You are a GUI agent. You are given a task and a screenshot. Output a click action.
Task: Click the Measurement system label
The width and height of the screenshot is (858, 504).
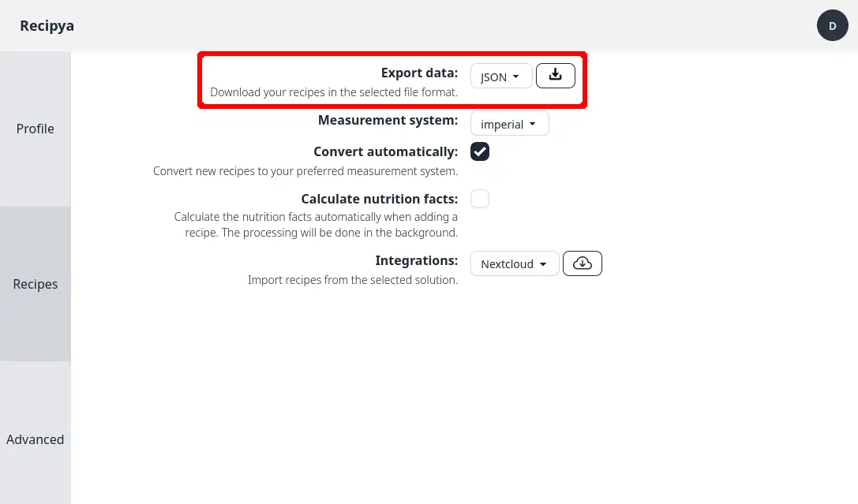coord(388,120)
